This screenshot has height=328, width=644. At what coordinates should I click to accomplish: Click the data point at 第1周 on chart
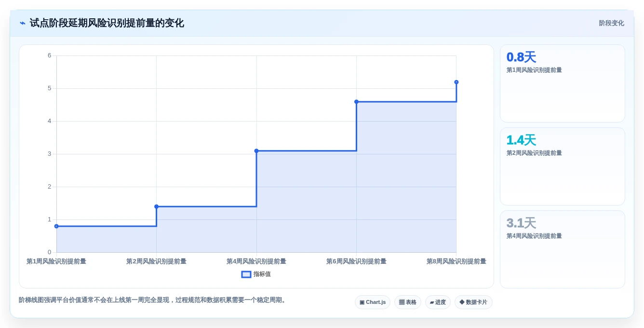56,226
